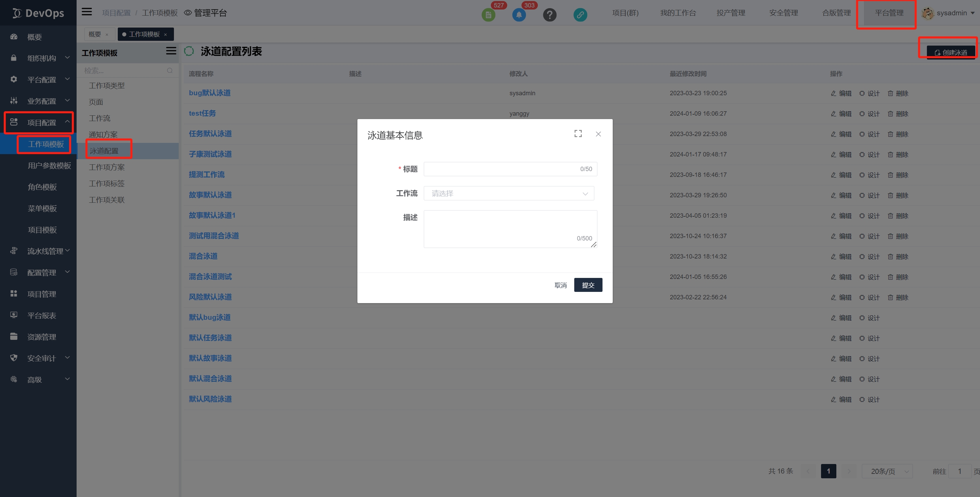Toggle the eye icon next to 管理平台

[188, 13]
